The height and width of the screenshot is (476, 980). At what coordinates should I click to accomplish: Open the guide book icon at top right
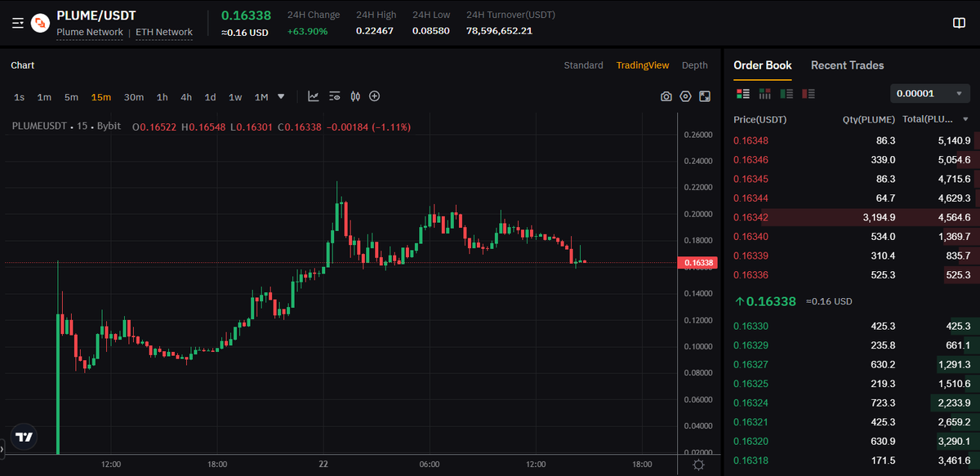960,23
